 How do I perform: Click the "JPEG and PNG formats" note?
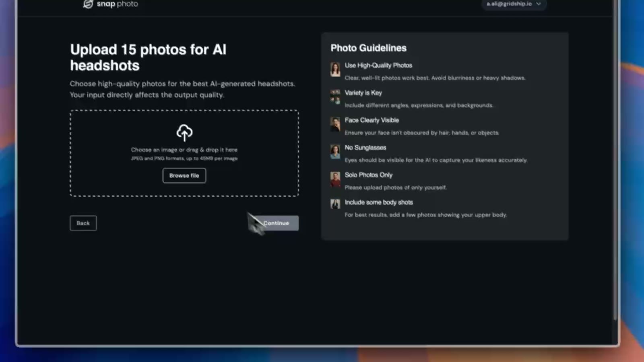[x=184, y=158]
